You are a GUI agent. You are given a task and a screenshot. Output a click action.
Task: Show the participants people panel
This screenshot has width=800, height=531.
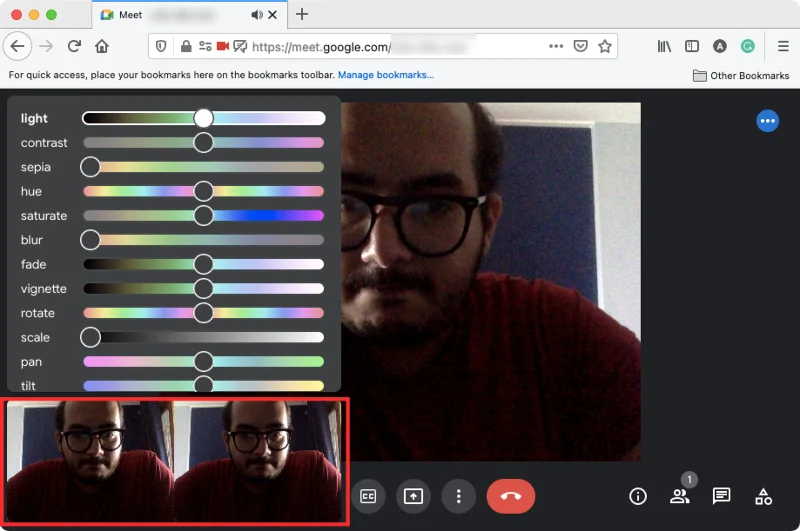[x=680, y=496]
